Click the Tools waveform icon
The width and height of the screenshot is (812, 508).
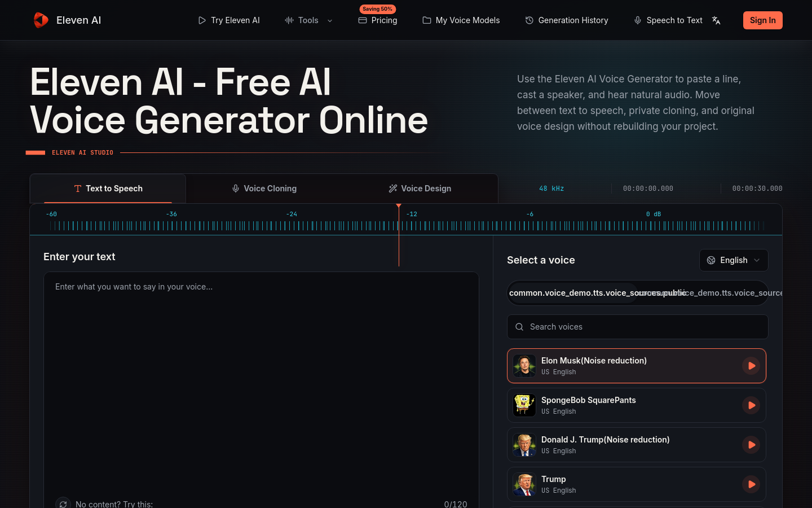[289, 20]
